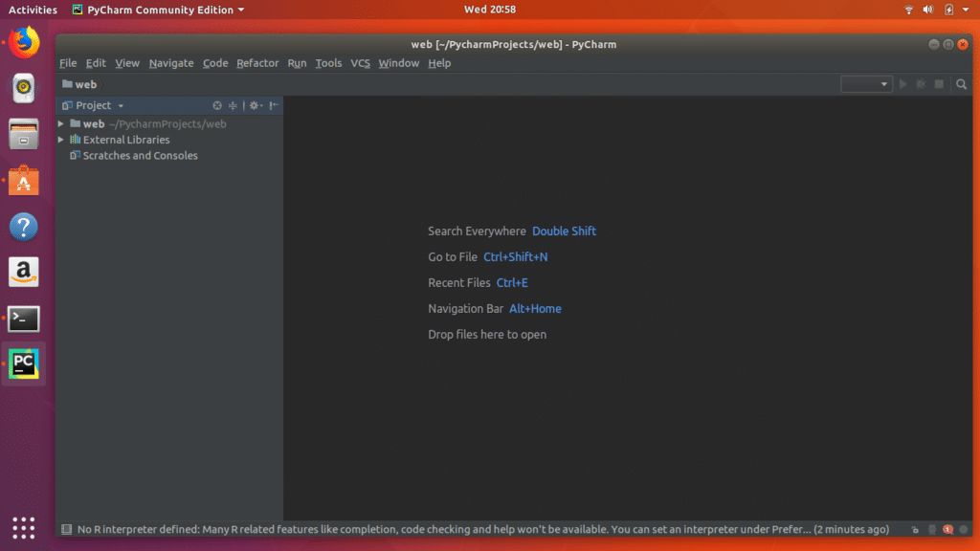This screenshot has height=551, width=980.
Task: Open the event log icon in status bar
Action: click(x=932, y=529)
